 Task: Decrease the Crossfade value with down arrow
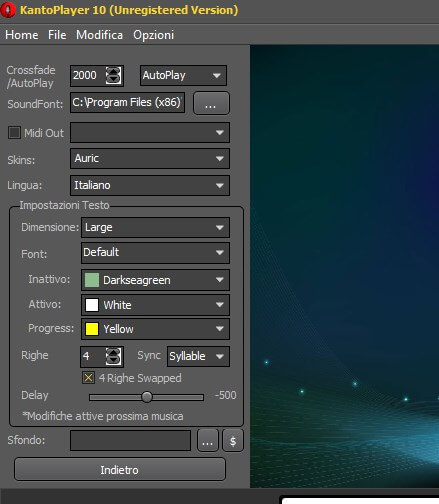pyautogui.click(x=113, y=79)
